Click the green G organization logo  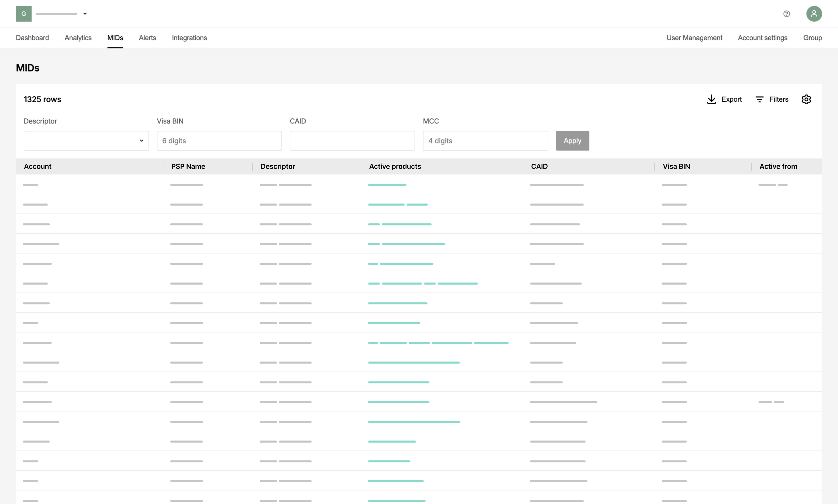(24, 14)
